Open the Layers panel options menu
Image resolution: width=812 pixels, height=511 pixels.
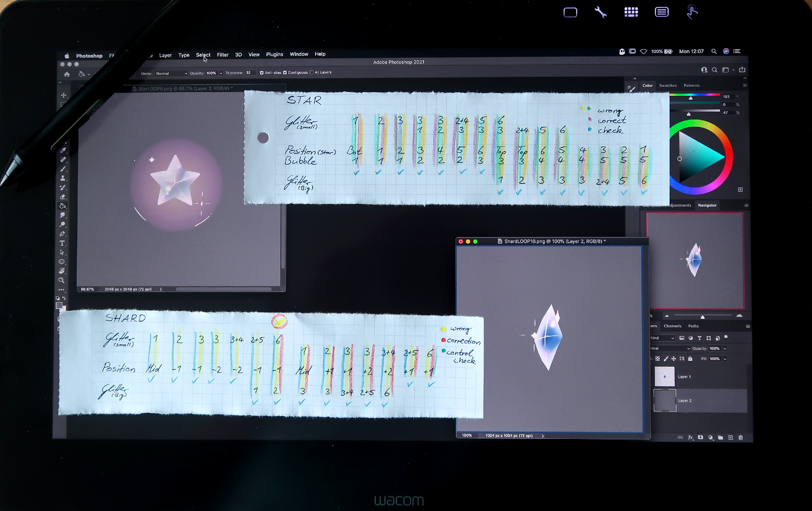click(748, 326)
